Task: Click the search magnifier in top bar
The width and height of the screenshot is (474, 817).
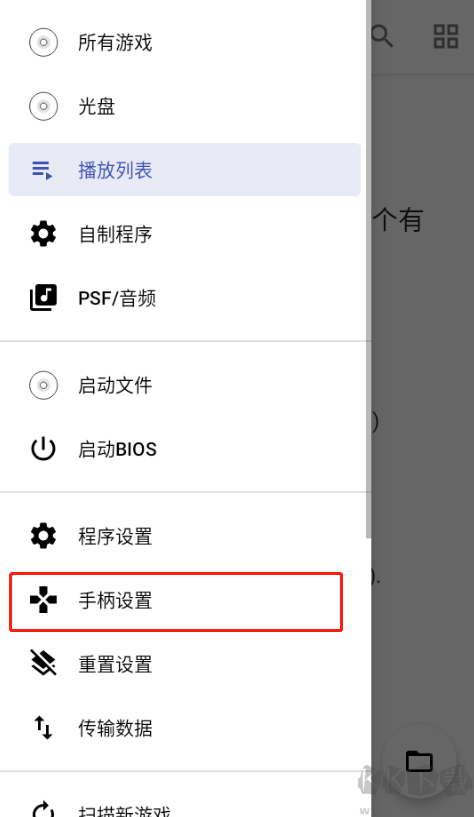Action: coord(382,36)
